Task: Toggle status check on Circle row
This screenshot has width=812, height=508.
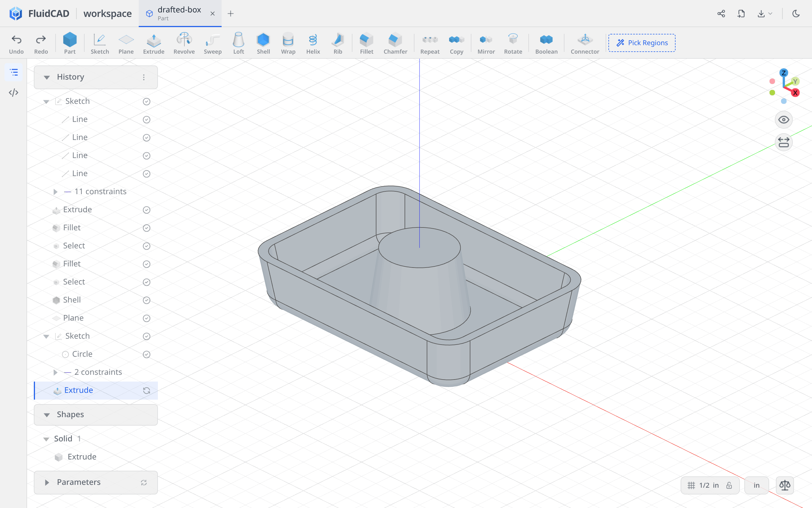Action: (x=146, y=354)
